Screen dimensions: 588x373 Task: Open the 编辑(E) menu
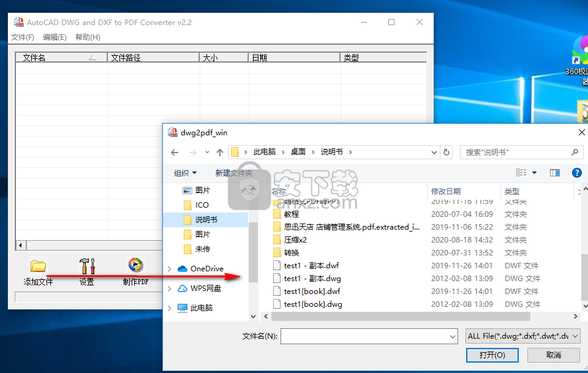[55, 37]
